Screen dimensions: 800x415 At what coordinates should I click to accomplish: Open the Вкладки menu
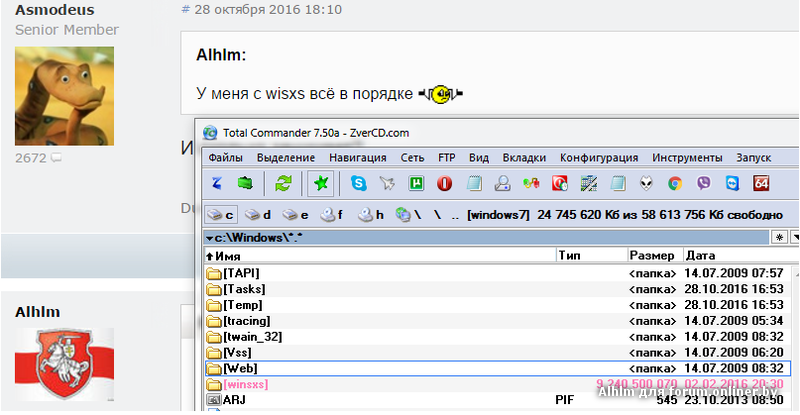[x=524, y=158]
